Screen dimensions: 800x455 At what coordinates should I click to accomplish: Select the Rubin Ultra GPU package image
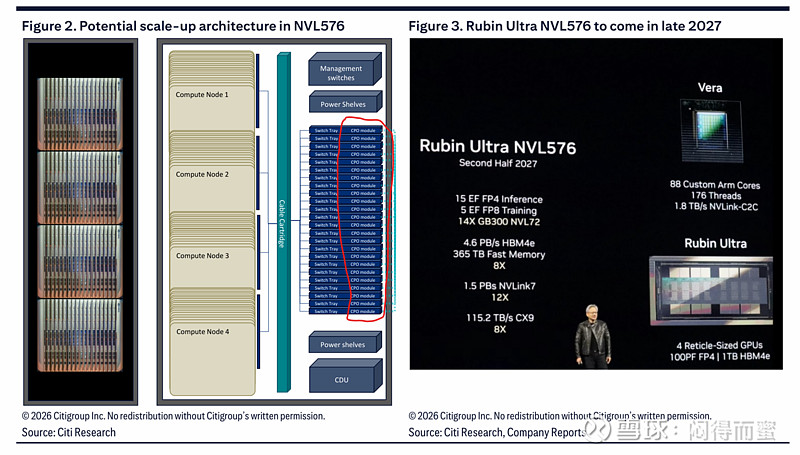click(x=711, y=290)
